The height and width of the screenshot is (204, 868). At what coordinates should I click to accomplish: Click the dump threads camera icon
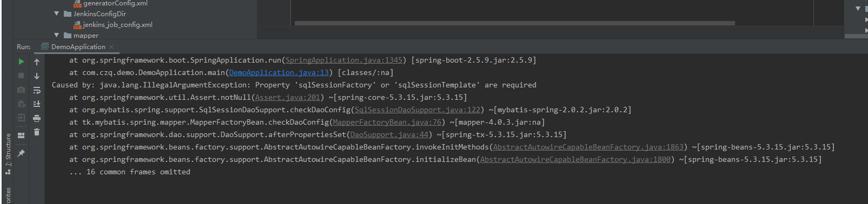tap(21, 90)
